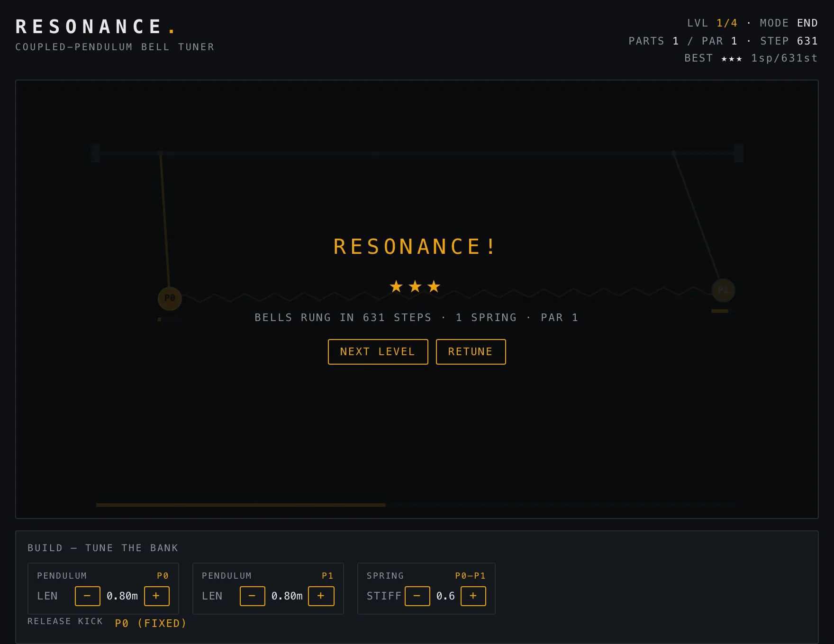Click the P0 length value 0.80m
Viewport: 834px width, 644px height.
(122, 596)
